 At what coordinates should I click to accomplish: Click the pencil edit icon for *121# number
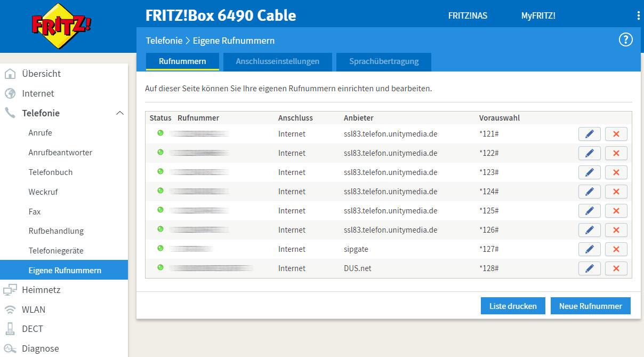(x=589, y=134)
